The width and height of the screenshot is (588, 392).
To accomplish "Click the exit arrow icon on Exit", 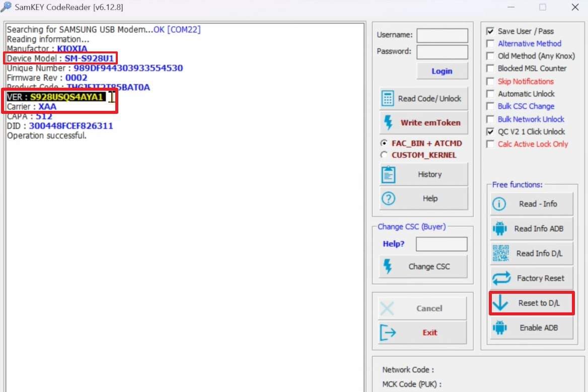I will [388, 333].
